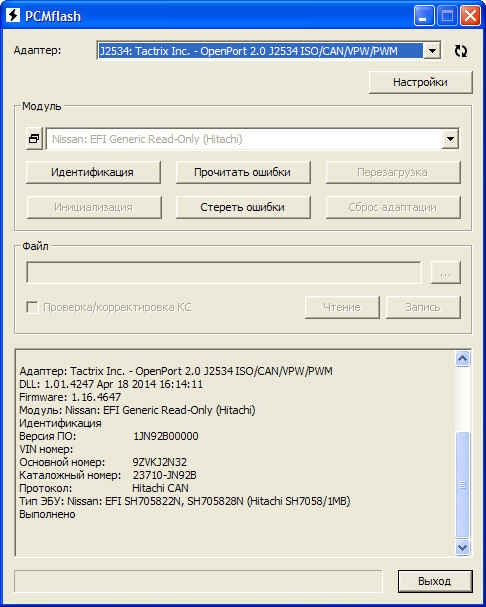Open the Настройки button
The width and height of the screenshot is (486, 607).
point(421,82)
